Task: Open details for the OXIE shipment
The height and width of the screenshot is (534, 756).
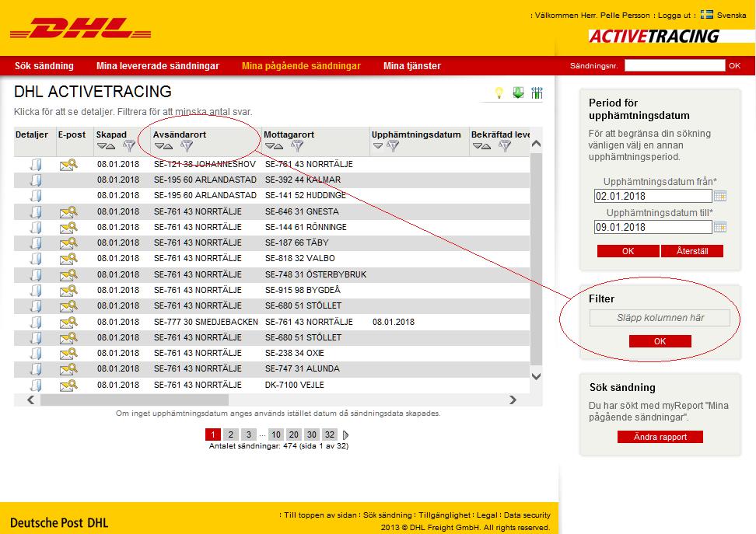Action: (36, 354)
